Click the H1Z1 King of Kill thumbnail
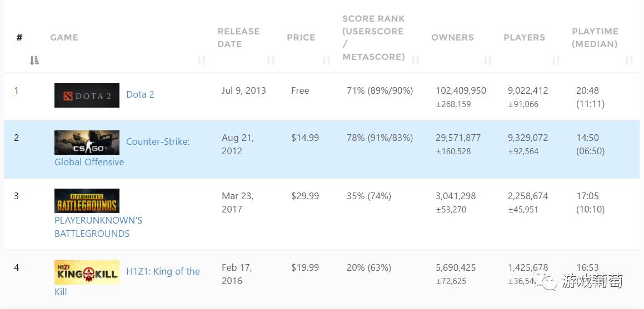The width and height of the screenshot is (644, 309). click(x=87, y=272)
